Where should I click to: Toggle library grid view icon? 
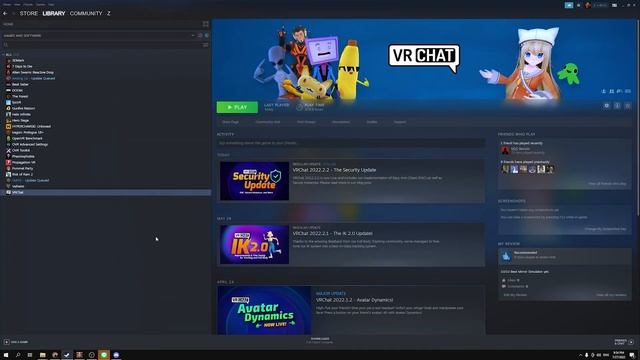point(205,24)
